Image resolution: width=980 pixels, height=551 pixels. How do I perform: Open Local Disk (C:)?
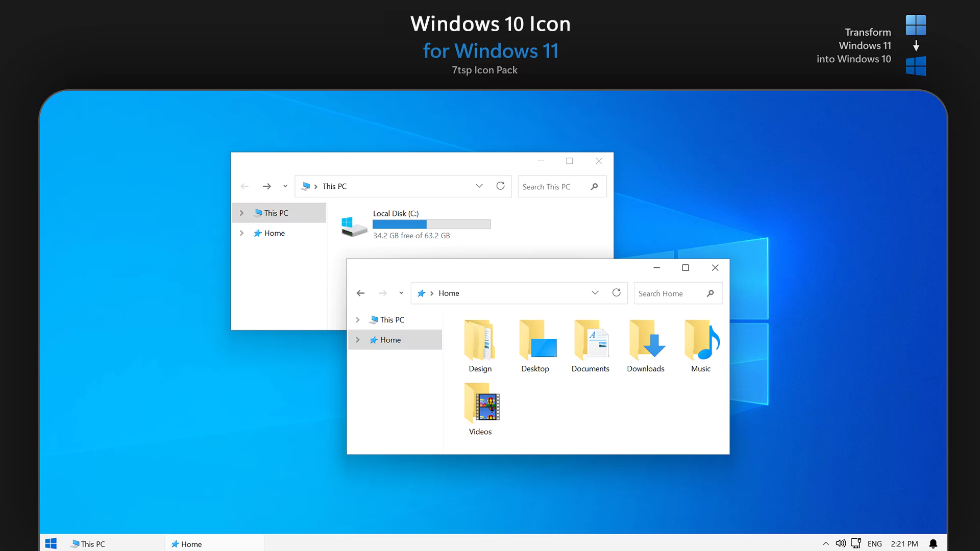(x=353, y=224)
